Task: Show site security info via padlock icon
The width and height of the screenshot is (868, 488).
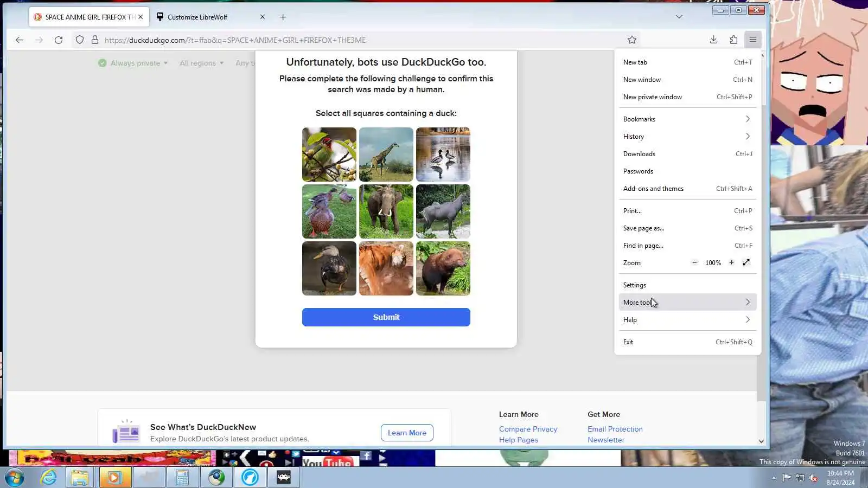Action: coord(95,40)
